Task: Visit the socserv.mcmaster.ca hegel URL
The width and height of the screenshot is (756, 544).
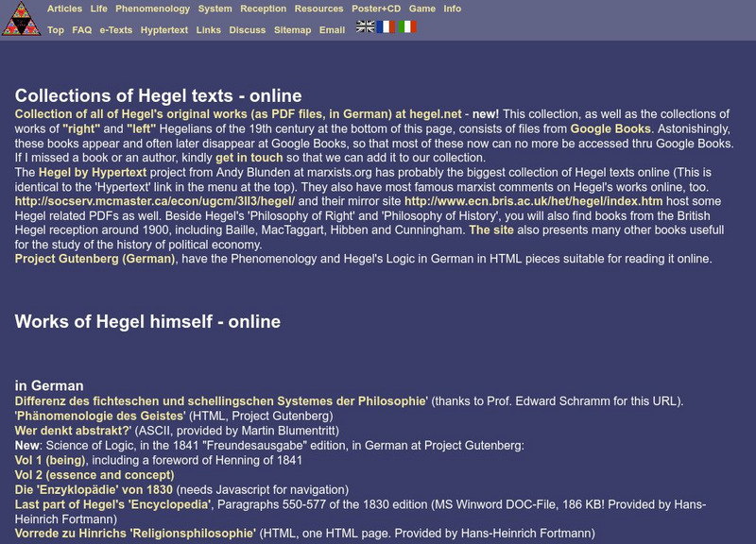Action: [155, 201]
